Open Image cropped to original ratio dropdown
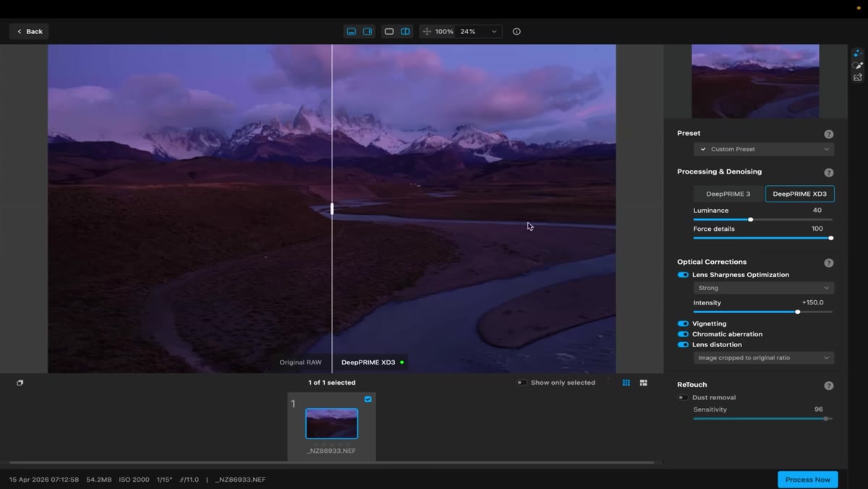 point(764,358)
